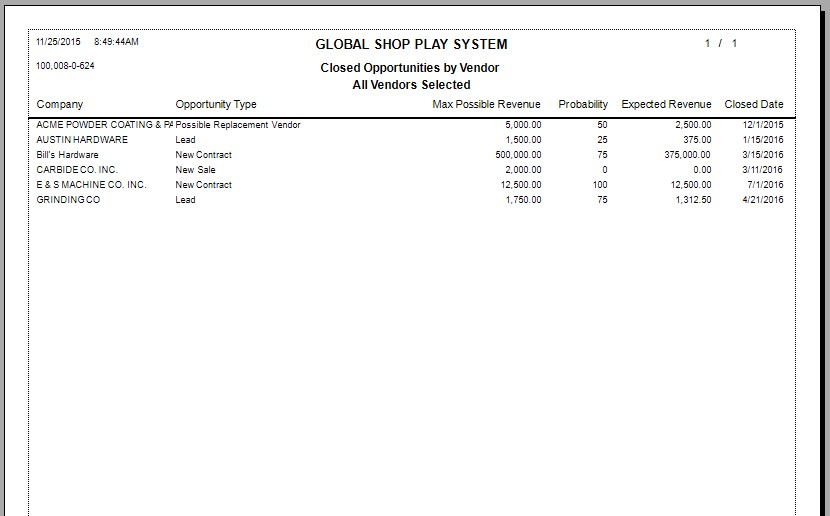The height and width of the screenshot is (516, 830).
Task: Click the Closed Opportunities by Vendor heading
Action: point(410,68)
